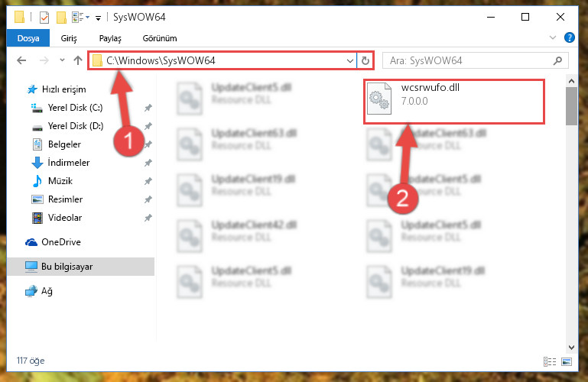588x382 pixels.
Task: Click the Refresh icon beside address bar
Action: coord(365,60)
